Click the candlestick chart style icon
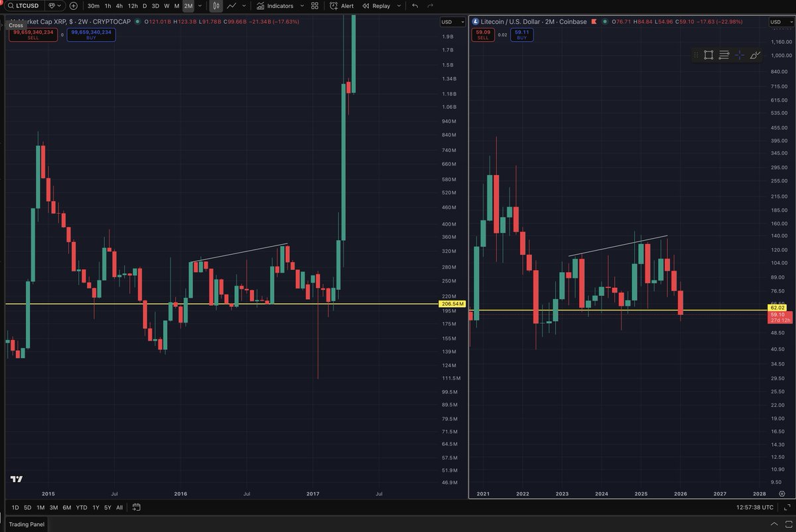Viewport: 796px width, 532px height. (216, 6)
